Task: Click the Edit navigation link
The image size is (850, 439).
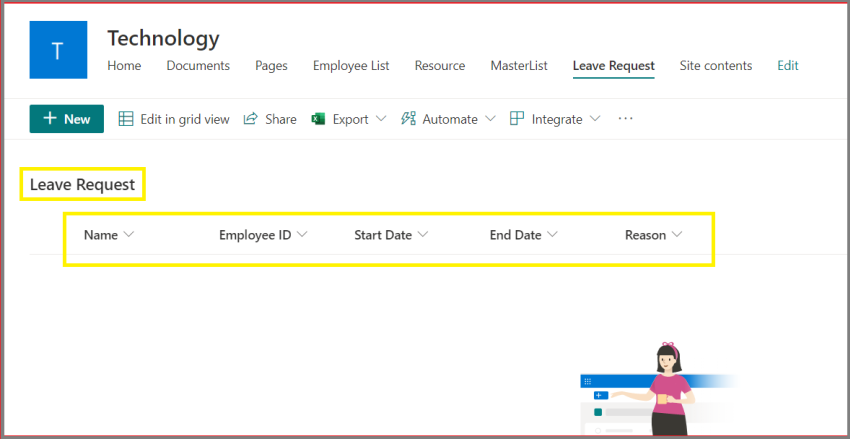Action: pos(788,66)
